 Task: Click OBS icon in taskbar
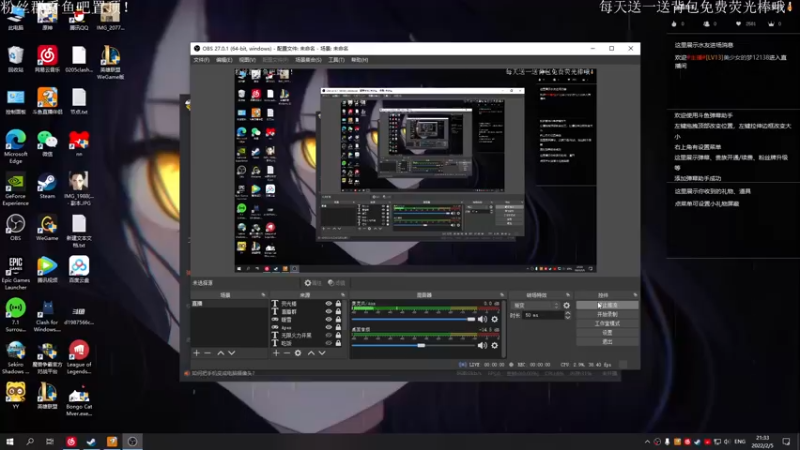[132, 441]
